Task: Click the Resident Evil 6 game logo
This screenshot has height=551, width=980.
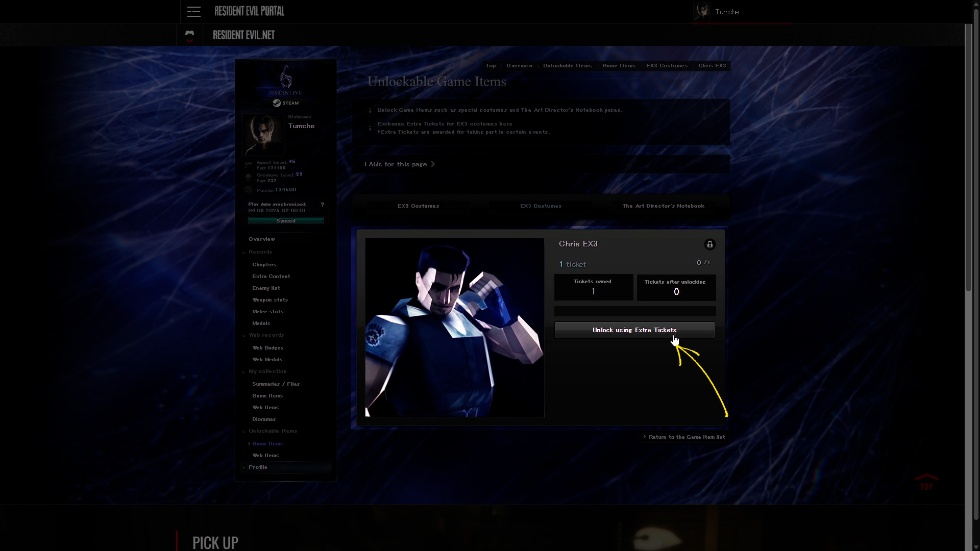Action: [286, 80]
